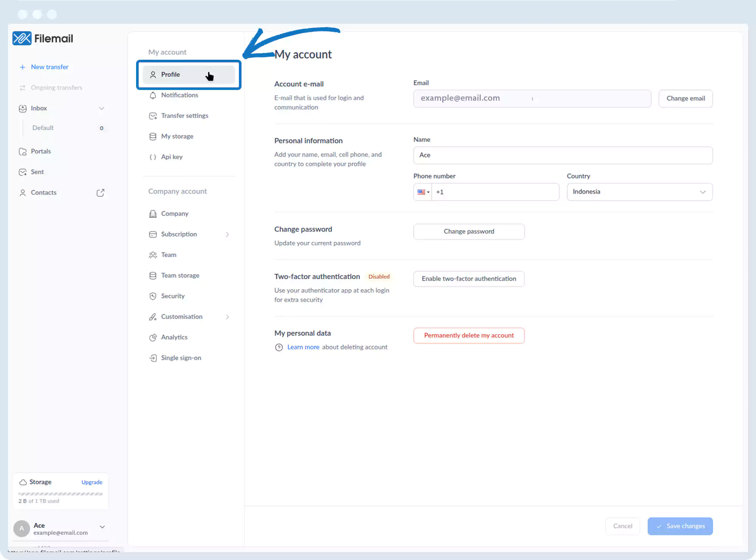Click the Name input field

[563, 155]
